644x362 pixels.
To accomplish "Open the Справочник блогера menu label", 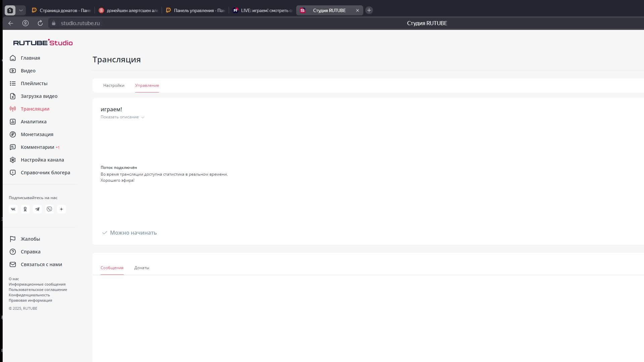I will (45, 173).
